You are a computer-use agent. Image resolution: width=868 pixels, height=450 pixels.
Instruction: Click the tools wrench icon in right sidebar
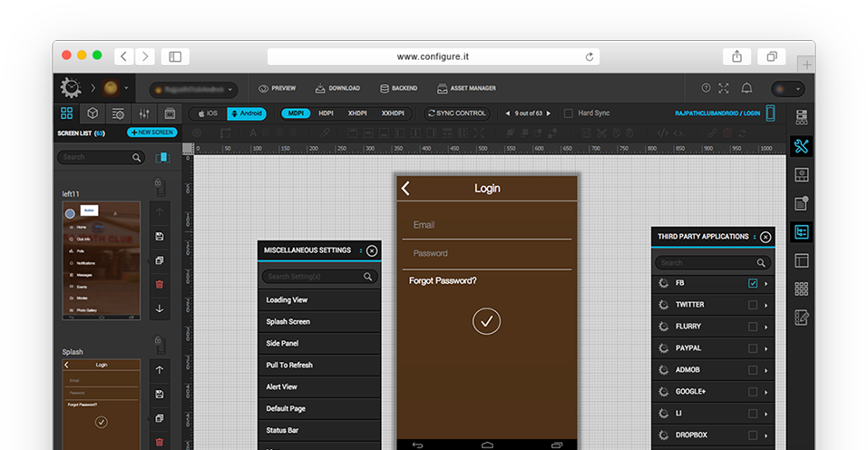coord(802,146)
